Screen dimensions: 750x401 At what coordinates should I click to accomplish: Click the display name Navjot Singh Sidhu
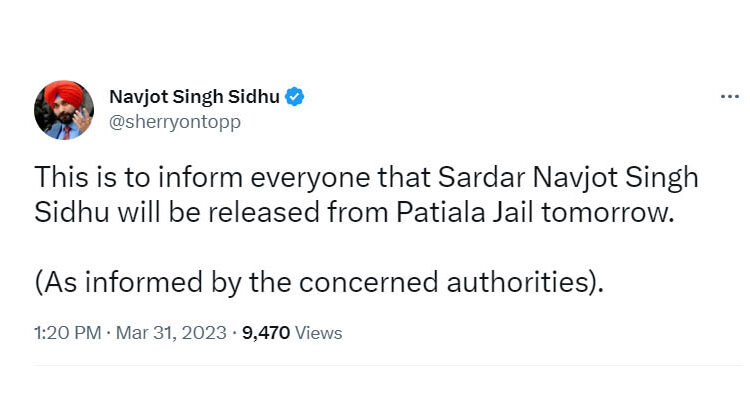click(194, 97)
